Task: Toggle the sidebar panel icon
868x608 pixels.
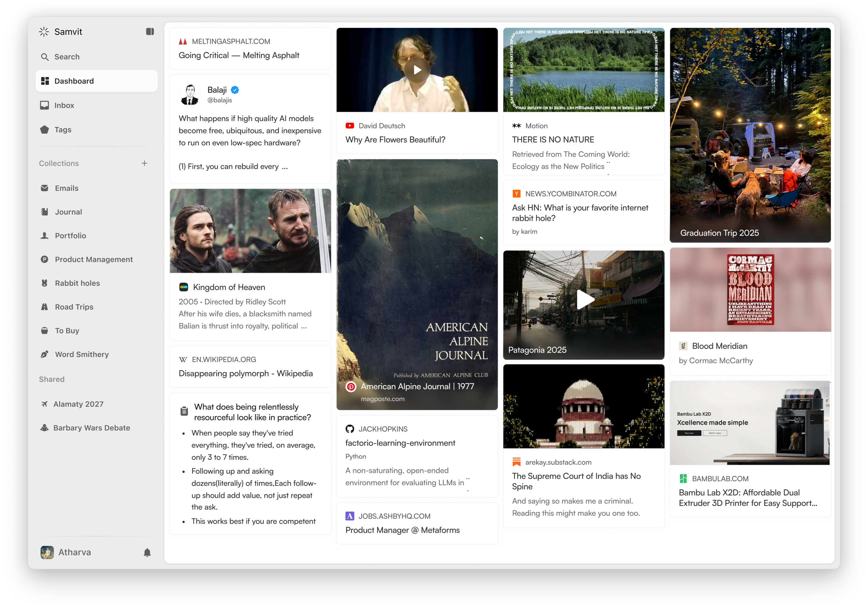Action: [150, 31]
